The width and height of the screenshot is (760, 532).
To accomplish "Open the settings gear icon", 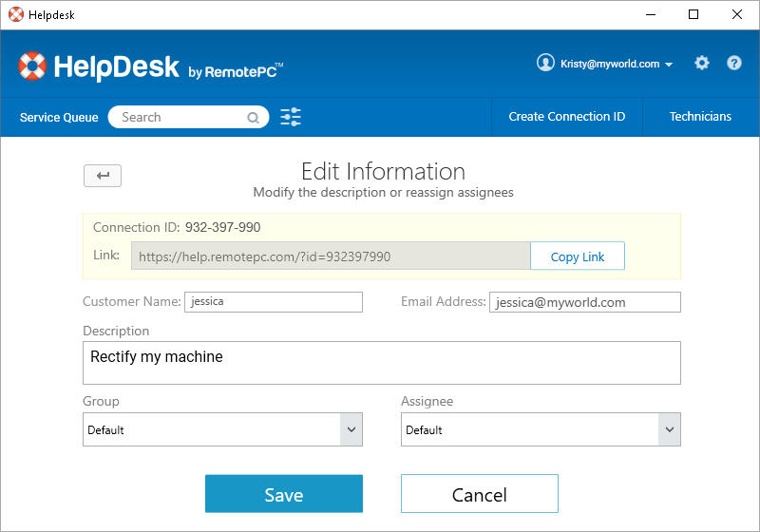I will tap(702, 64).
